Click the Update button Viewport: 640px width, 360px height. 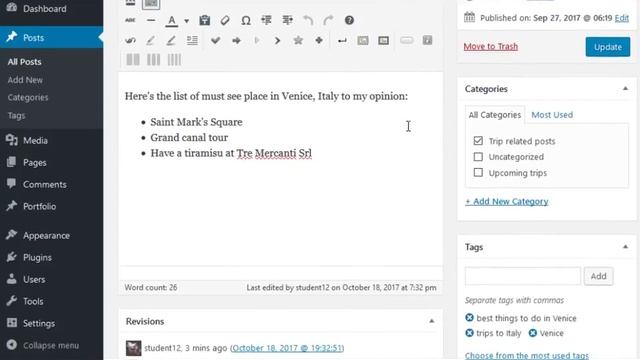(x=608, y=47)
